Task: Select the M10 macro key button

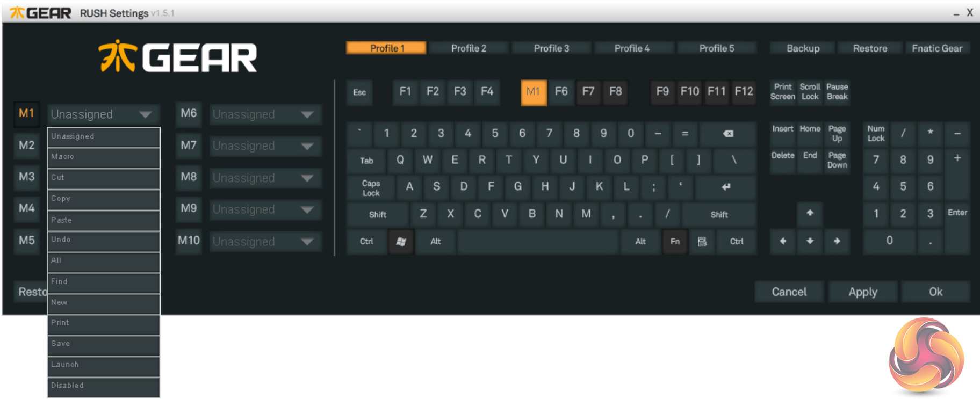Action: click(189, 240)
